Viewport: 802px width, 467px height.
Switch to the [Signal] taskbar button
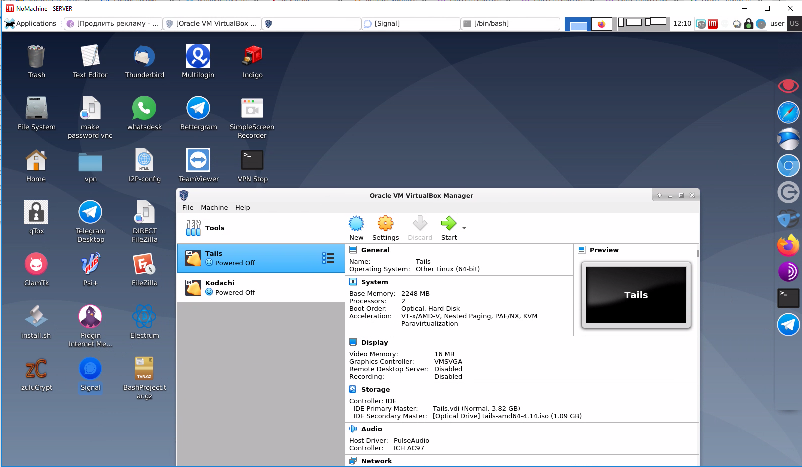[x=410, y=24]
